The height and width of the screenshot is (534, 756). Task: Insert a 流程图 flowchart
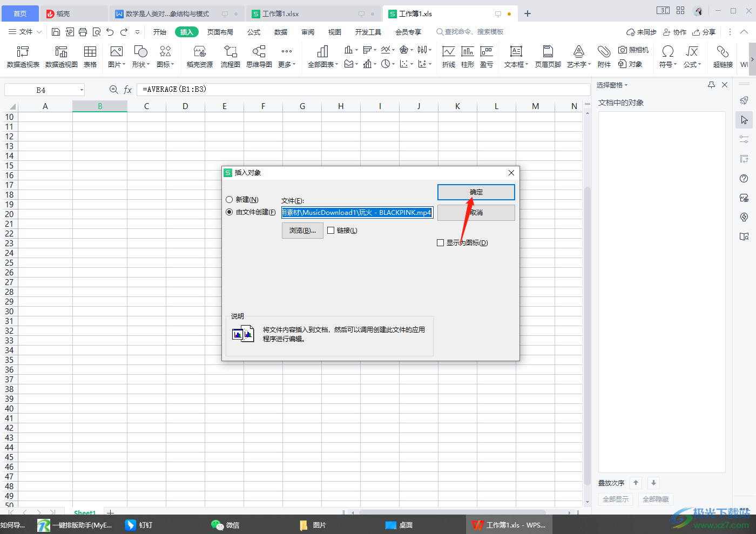click(231, 57)
